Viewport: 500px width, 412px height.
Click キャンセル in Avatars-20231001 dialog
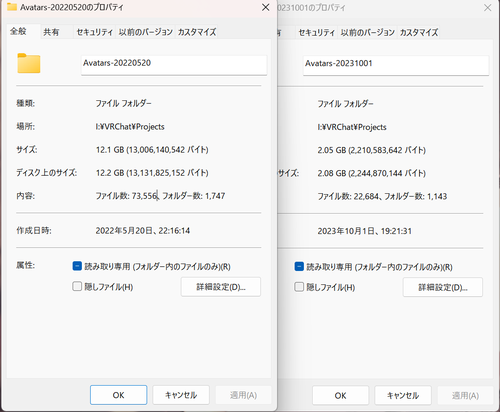403,395
